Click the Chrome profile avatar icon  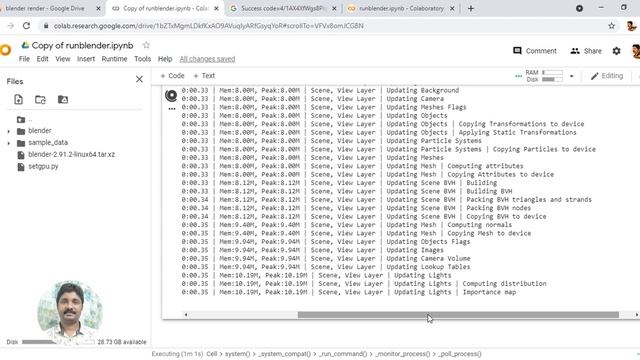[x=631, y=26]
